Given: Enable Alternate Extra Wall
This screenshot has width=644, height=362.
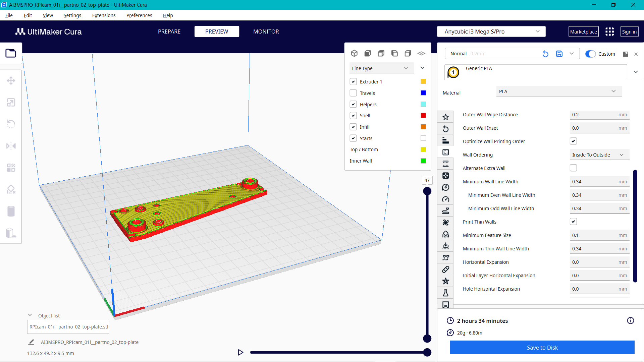Looking at the screenshot, I should (x=573, y=168).
